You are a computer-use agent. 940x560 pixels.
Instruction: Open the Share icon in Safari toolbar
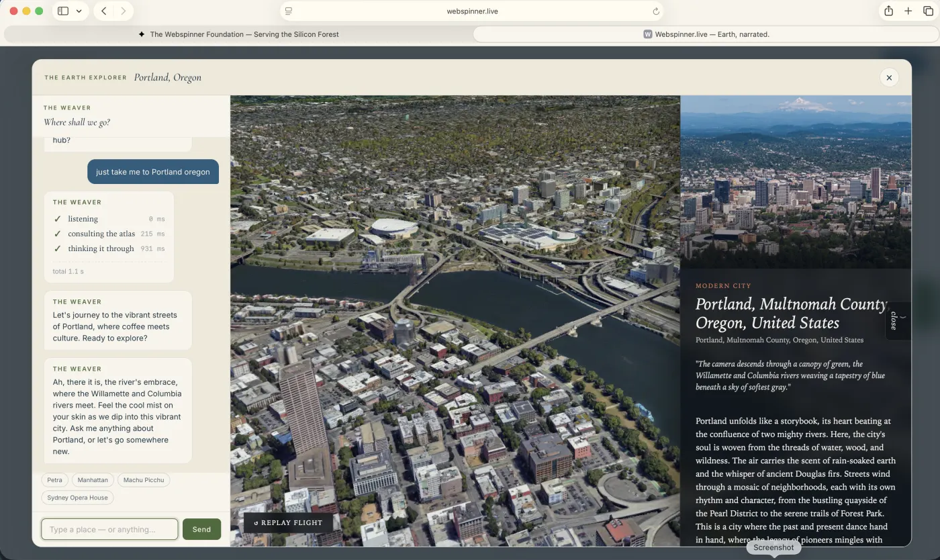(x=888, y=11)
